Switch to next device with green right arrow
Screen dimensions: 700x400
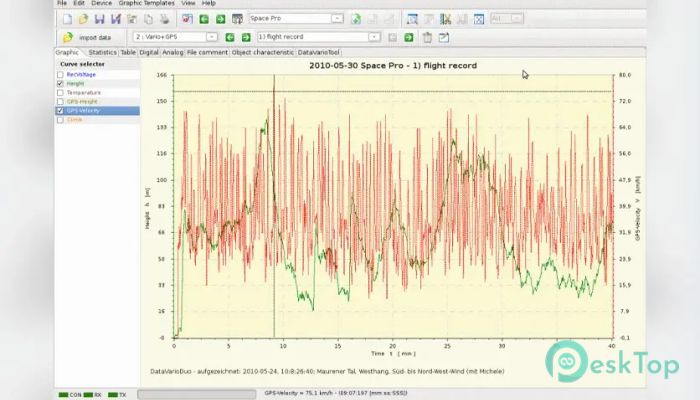[x=221, y=19]
